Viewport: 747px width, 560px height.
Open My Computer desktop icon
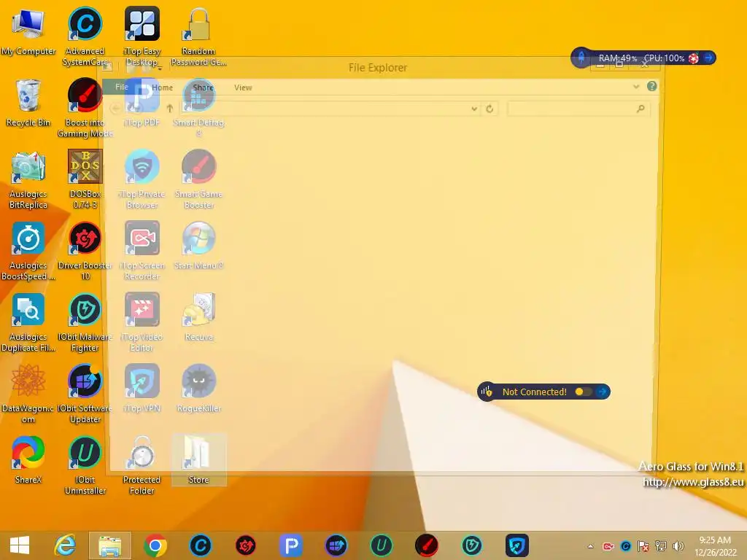(x=28, y=32)
